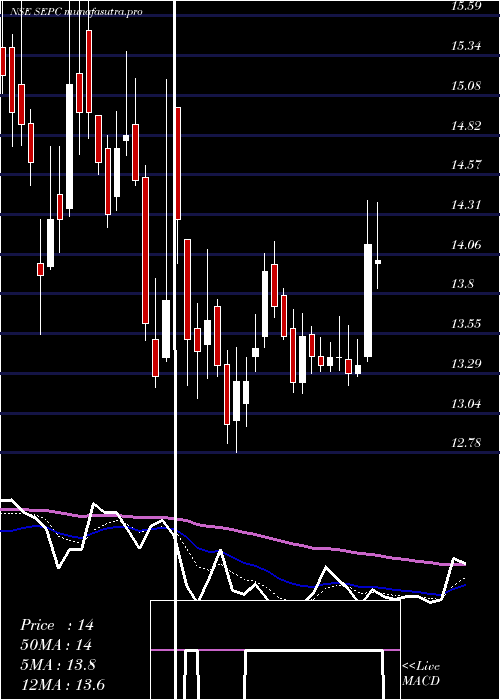Click the 5MA : 13.8 readout

pyautogui.click(x=58, y=665)
